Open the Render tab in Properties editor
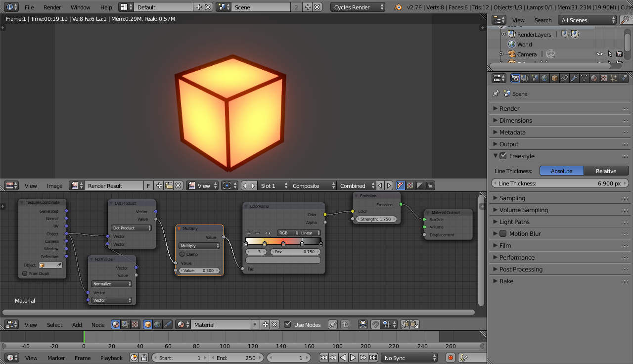This screenshot has width=633, height=364. point(515,78)
